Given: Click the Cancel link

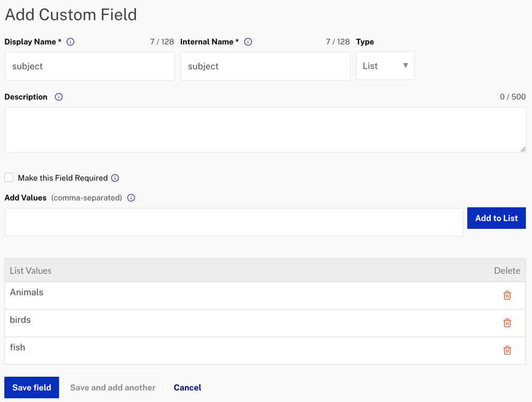Looking at the screenshot, I should point(187,388).
